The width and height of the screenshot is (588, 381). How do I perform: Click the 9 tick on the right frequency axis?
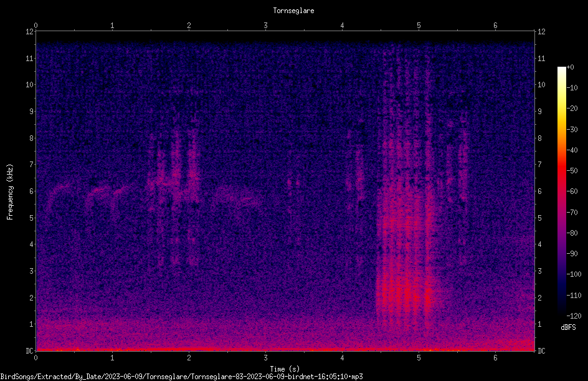[539, 112]
